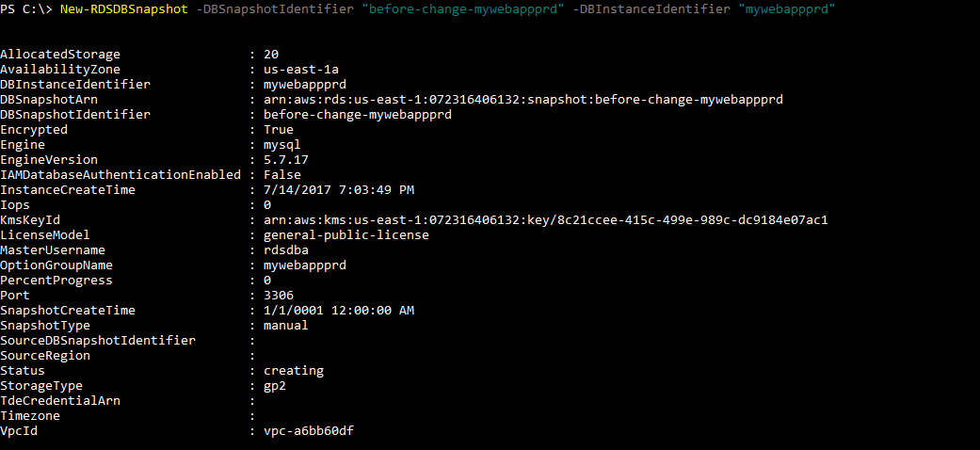Click the StorageType value gp2

tap(275, 386)
